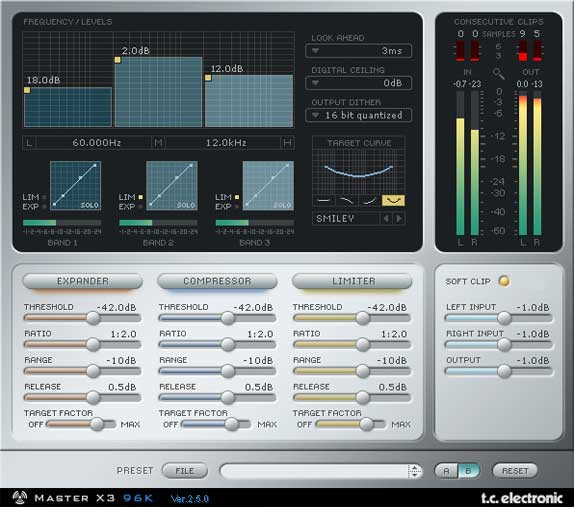Click the Band 1 gain reduction meter
This screenshot has height=507, width=574.
click(62, 223)
